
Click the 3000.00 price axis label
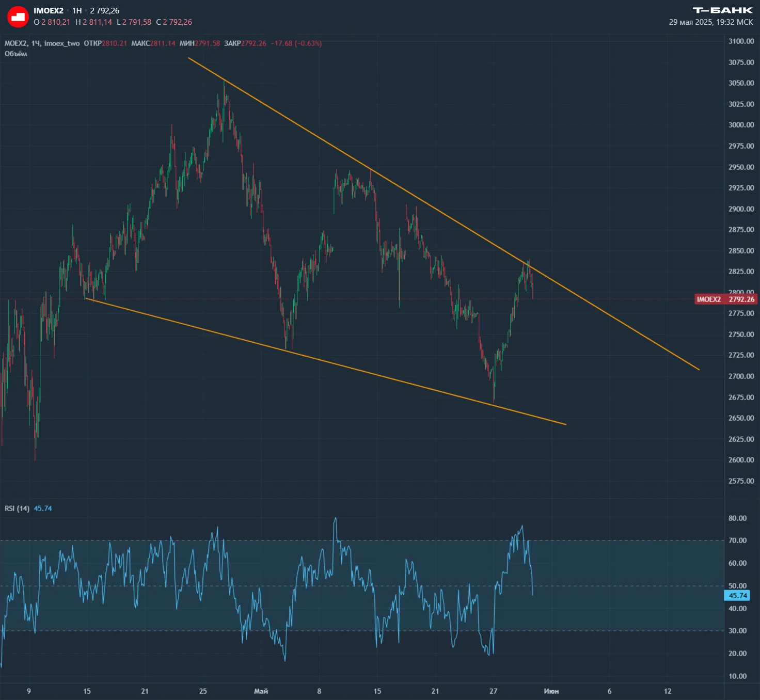click(741, 125)
